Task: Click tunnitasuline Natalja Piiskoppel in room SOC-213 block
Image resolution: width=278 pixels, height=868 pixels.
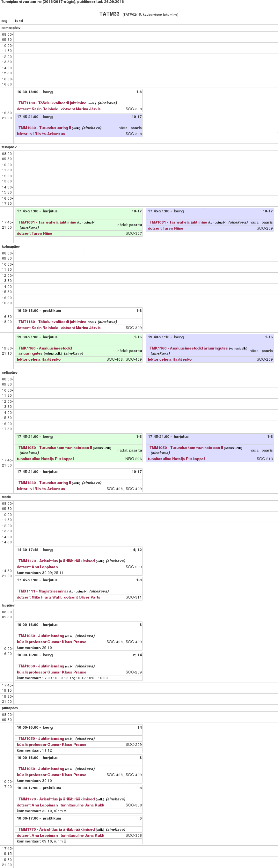Action: 176,459
